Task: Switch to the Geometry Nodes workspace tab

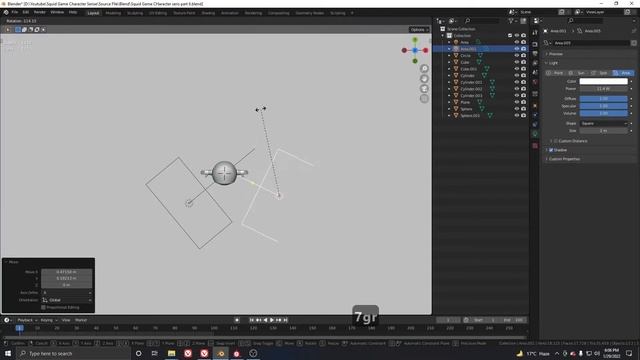Action: [x=310, y=13]
